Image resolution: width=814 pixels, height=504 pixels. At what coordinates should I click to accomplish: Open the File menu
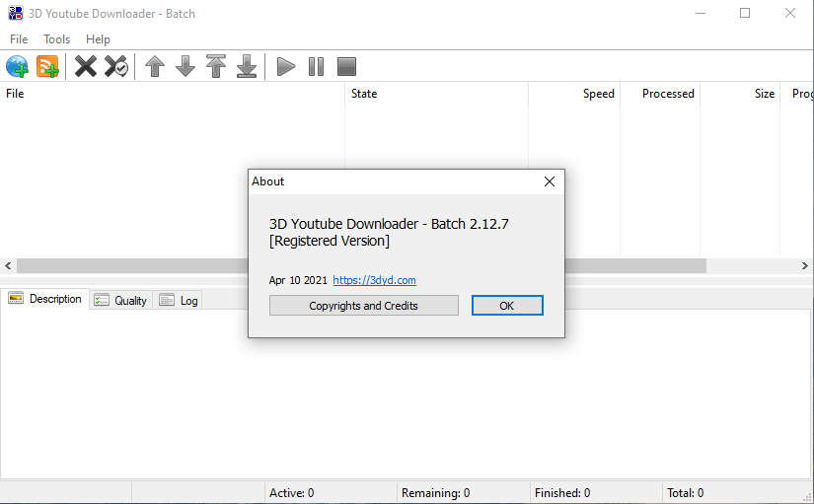tap(19, 39)
